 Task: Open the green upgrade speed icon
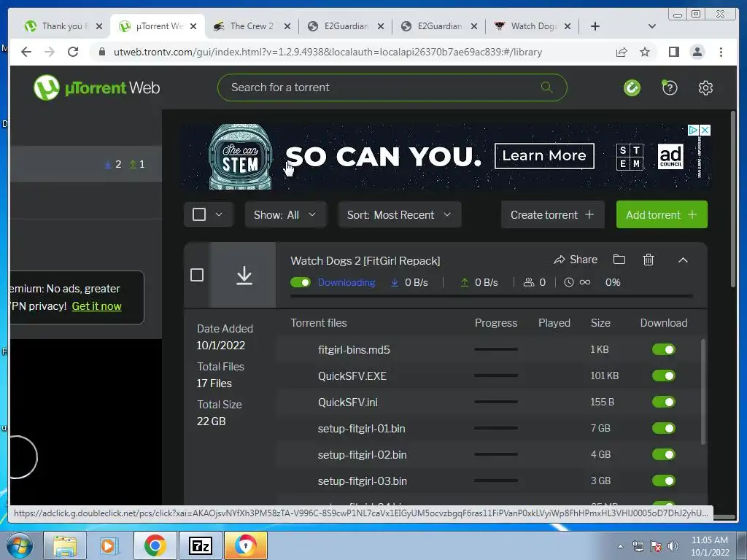(632, 87)
